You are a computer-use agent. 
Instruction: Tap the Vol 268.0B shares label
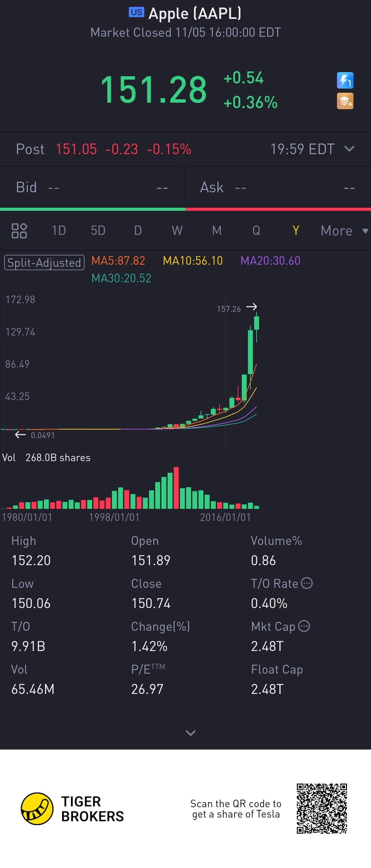click(x=46, y=458)
